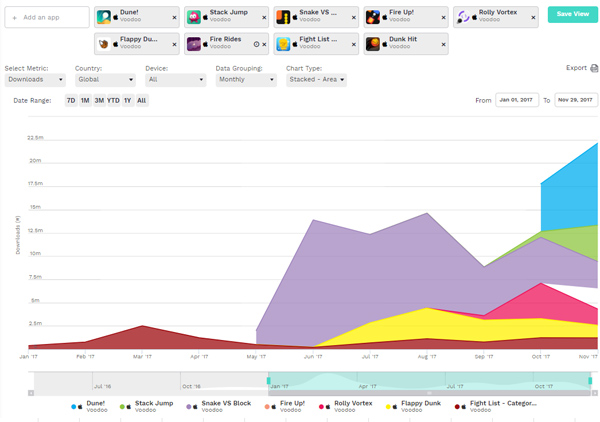The height and width of the screenshot is (422, 600).
Task: Remove Snake VS Block chip
Action: (x=354, y=18)
